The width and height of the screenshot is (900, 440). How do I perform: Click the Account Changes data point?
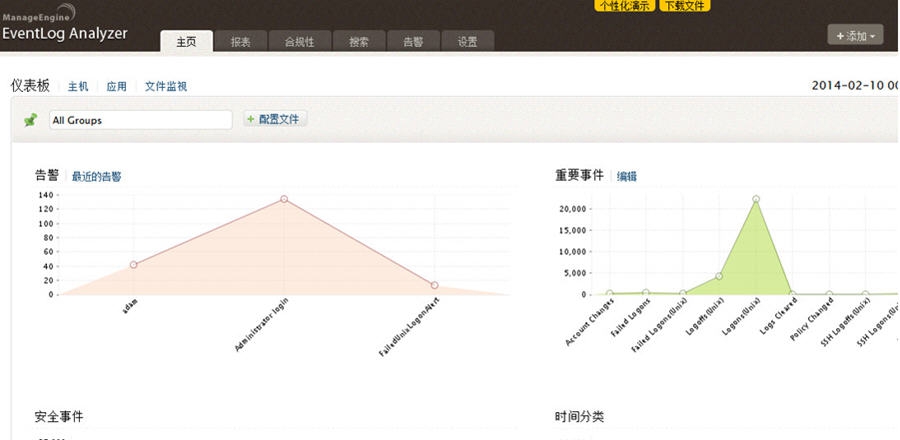tap(610, 293)
